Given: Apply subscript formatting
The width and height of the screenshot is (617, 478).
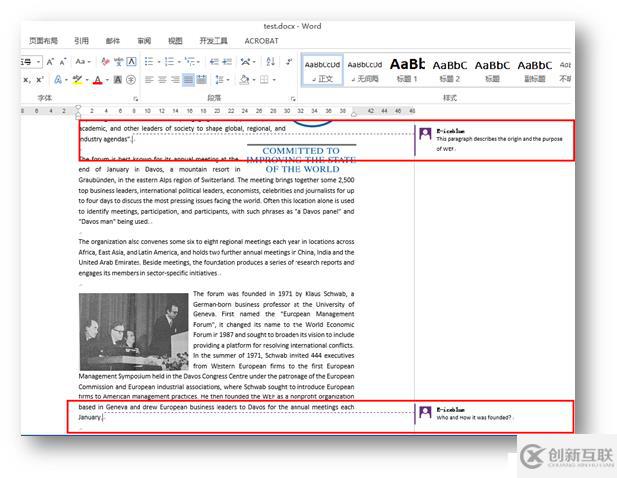Looking at the screenshot, I should pyautogui.click(x=27, y=80).
